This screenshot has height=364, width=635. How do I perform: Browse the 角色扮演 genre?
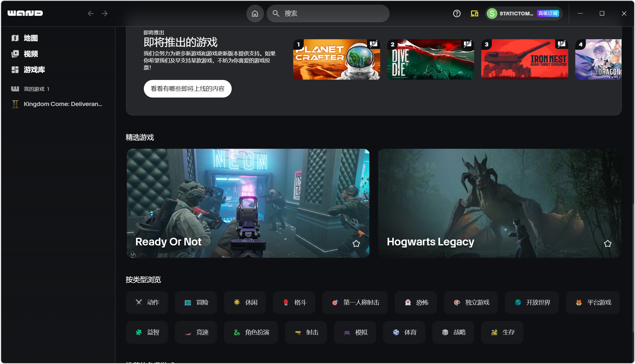coord(251,332)
